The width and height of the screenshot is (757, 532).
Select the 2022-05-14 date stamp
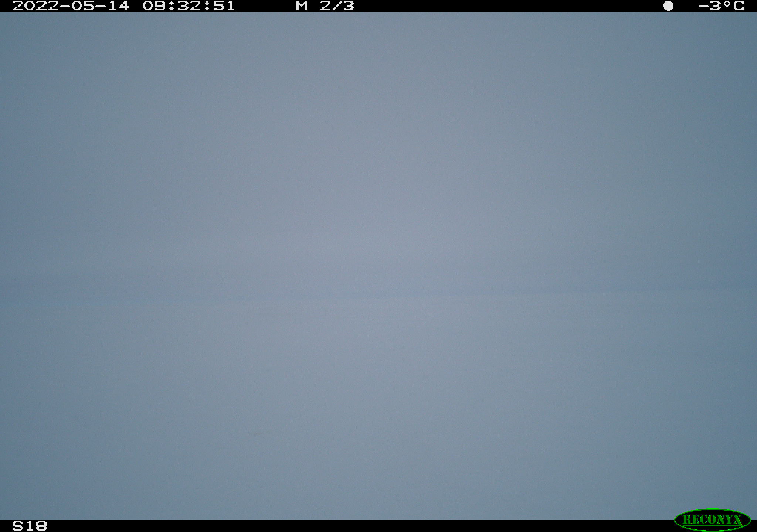click(71, 6)
